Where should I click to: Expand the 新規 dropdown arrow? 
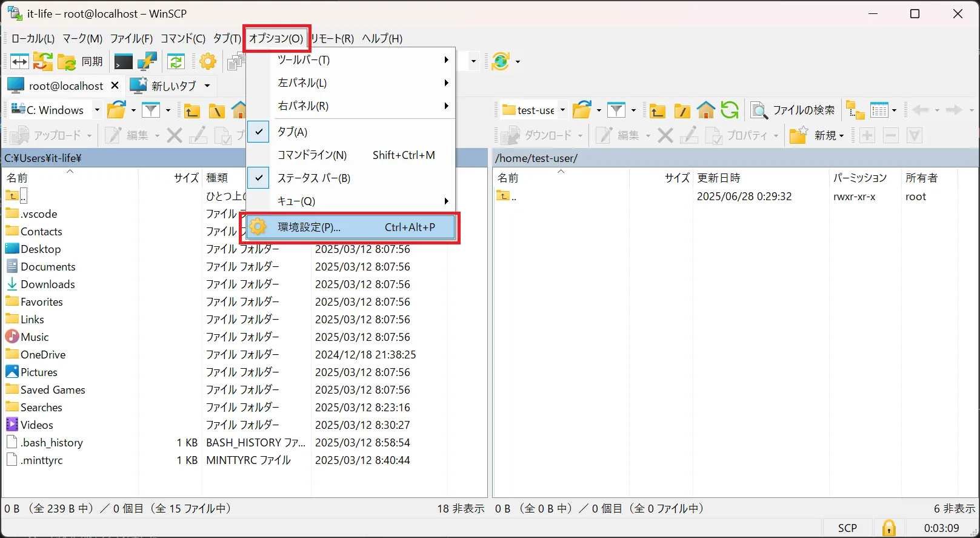point(841,136)
